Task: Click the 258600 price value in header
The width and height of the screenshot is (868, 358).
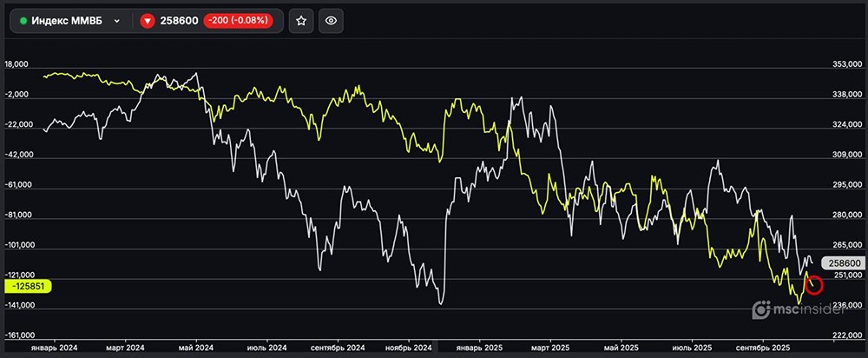Action: [x=178, y=21]
